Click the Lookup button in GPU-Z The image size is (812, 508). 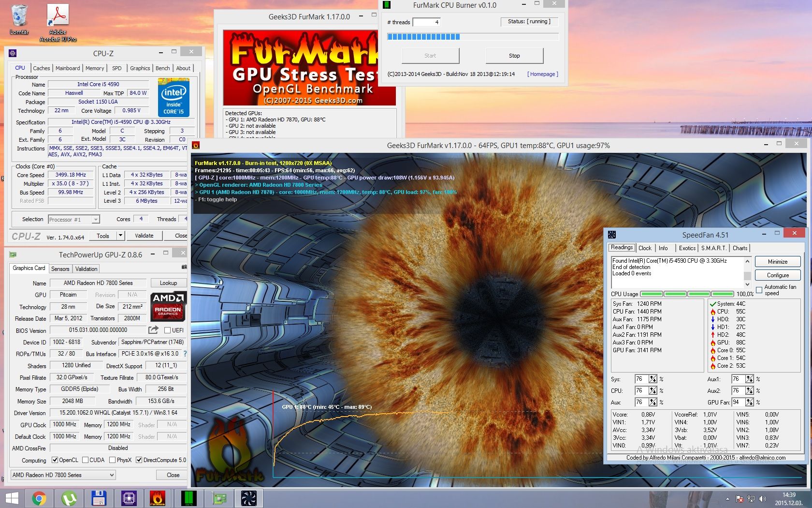(x=168, y=283)
